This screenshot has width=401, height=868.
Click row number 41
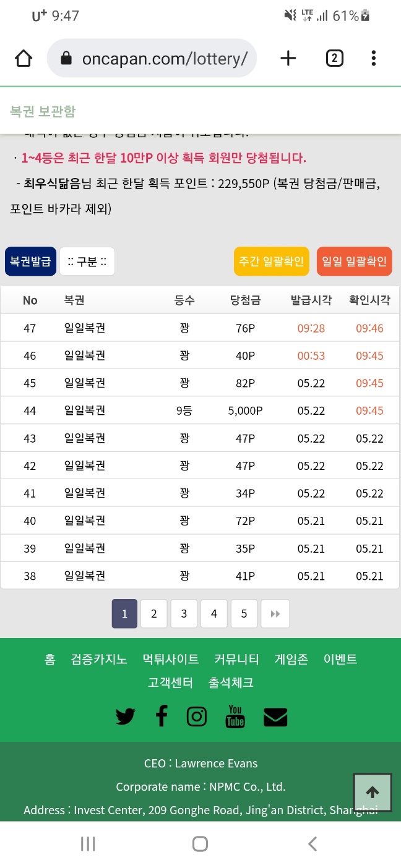point(30,493)
